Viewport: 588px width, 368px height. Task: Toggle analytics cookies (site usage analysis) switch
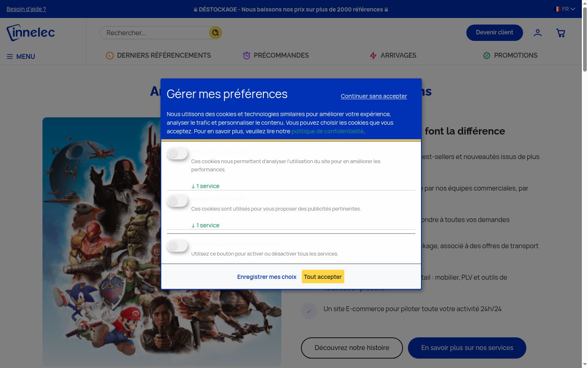tap(178, 154)
